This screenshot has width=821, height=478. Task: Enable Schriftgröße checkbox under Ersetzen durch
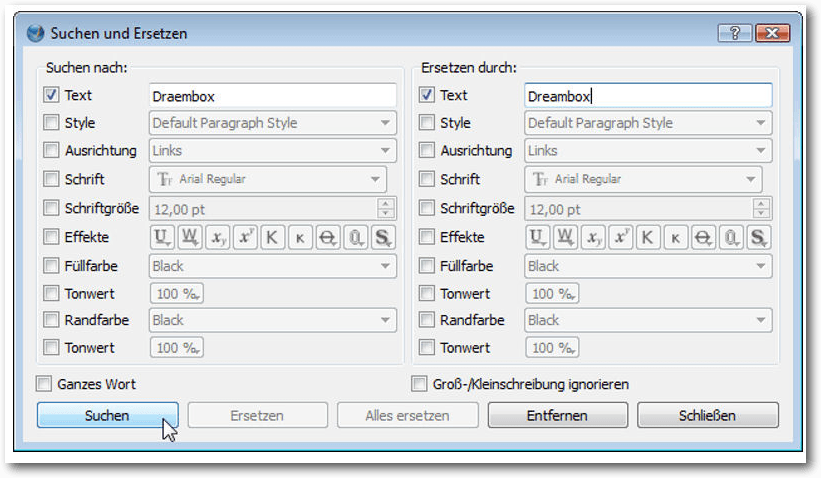tap(426, 208)
